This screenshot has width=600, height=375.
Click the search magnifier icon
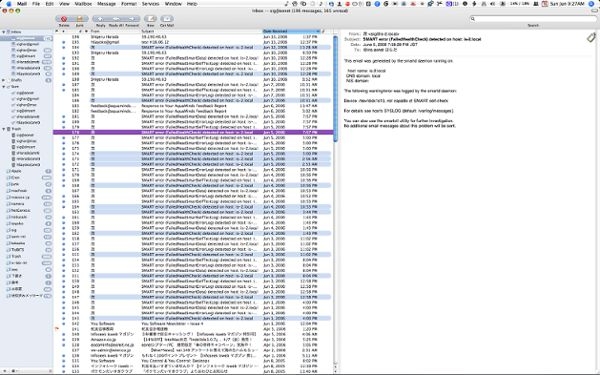click(x=473, y=19)
